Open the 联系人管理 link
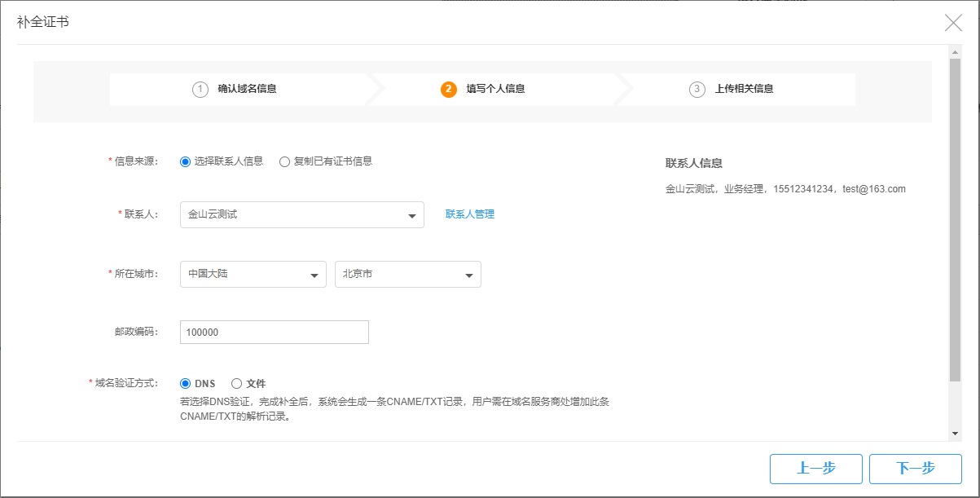This screenshot has height=498, width=980. coord(469,214)
